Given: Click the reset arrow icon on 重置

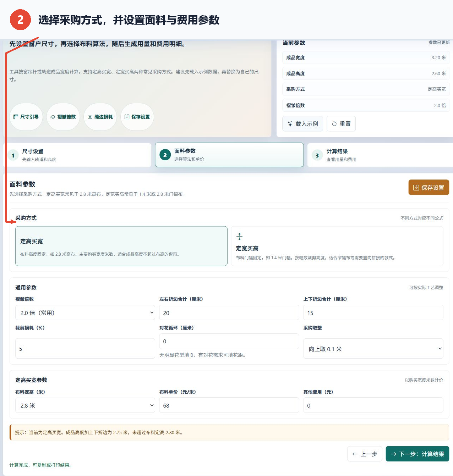Looking at the screenshot, I should [x=334, y=124].
